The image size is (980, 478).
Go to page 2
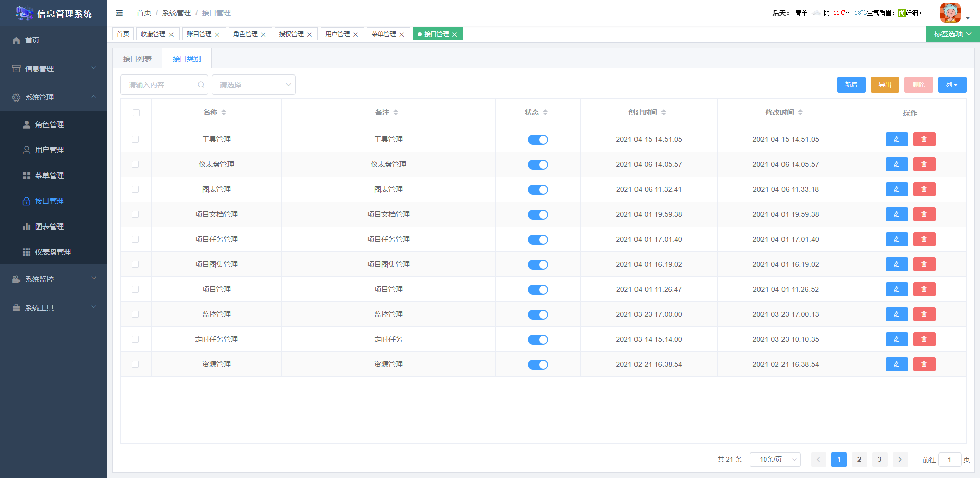point(859,460)
